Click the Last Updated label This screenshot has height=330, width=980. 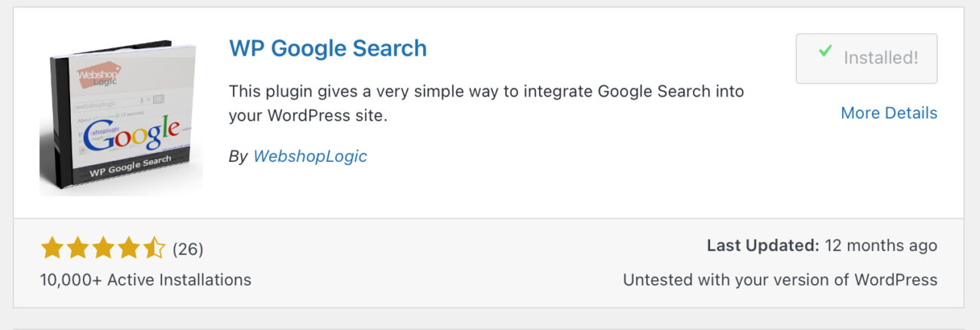click(763, 246)
